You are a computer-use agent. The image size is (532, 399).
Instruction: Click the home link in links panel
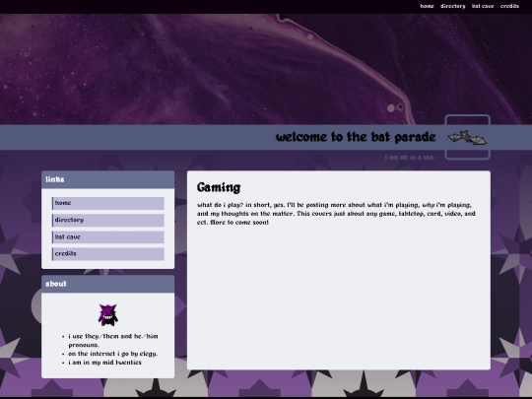pyautogui.click(x=108, y=203)
